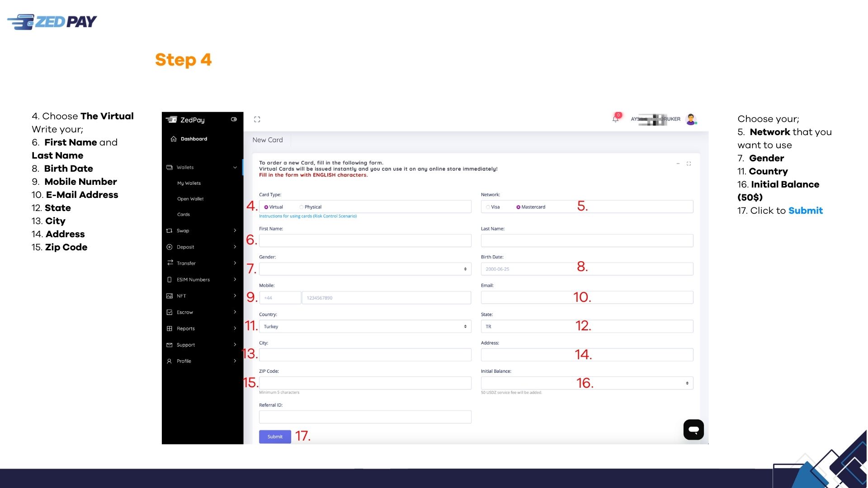Click the New Card tab title
Viewport: 868px width, 488px height.
point(268,140)
